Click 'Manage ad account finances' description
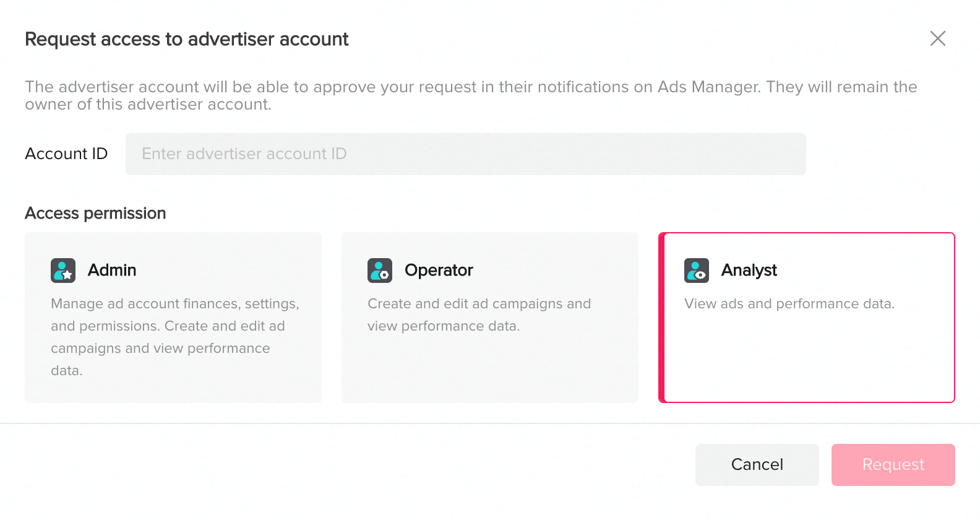This screenshot has height=520, width=980. pos(175,337)
